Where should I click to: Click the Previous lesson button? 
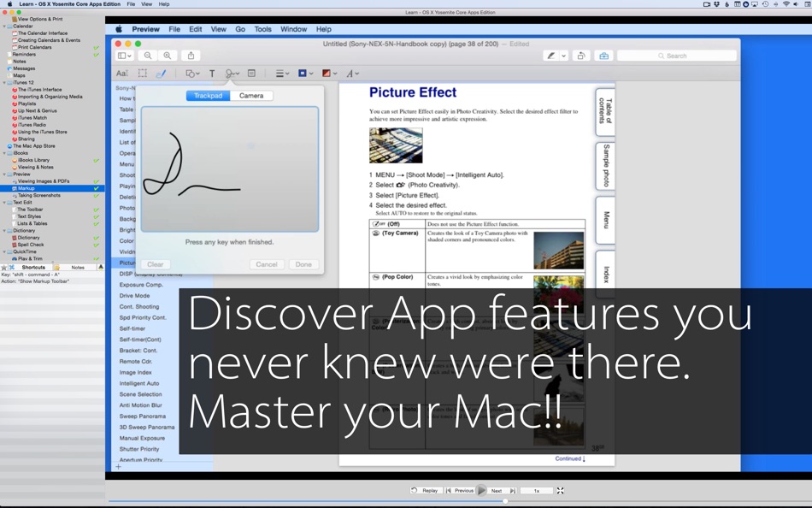pyautogui.click(x=459, y=490)
